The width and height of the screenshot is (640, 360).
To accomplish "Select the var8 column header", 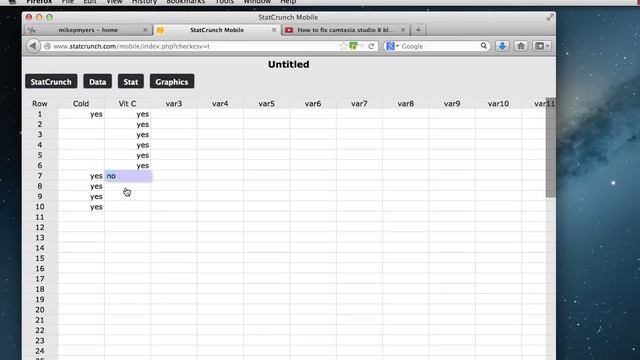I will (x=406, y=104).
